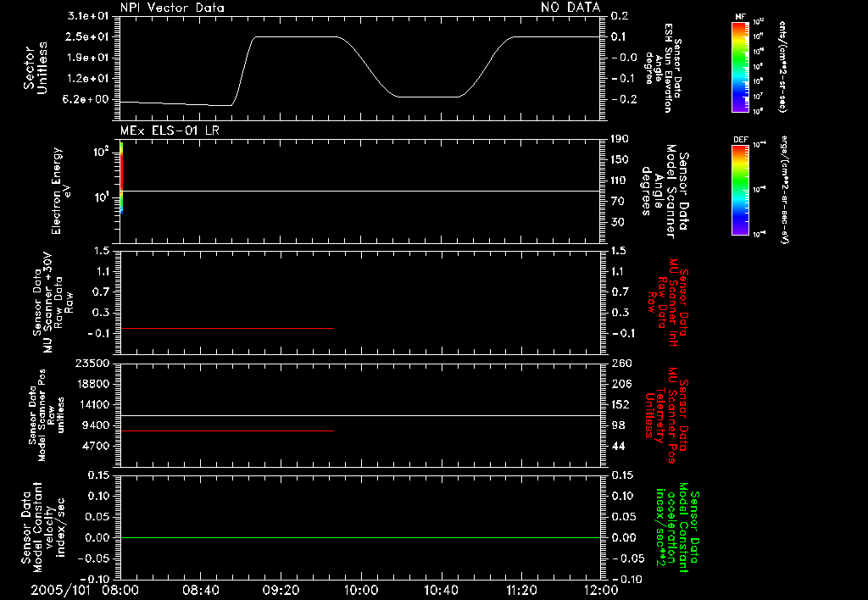
Task: Click the 08:40 time axis label
Action: coord(200,590)
